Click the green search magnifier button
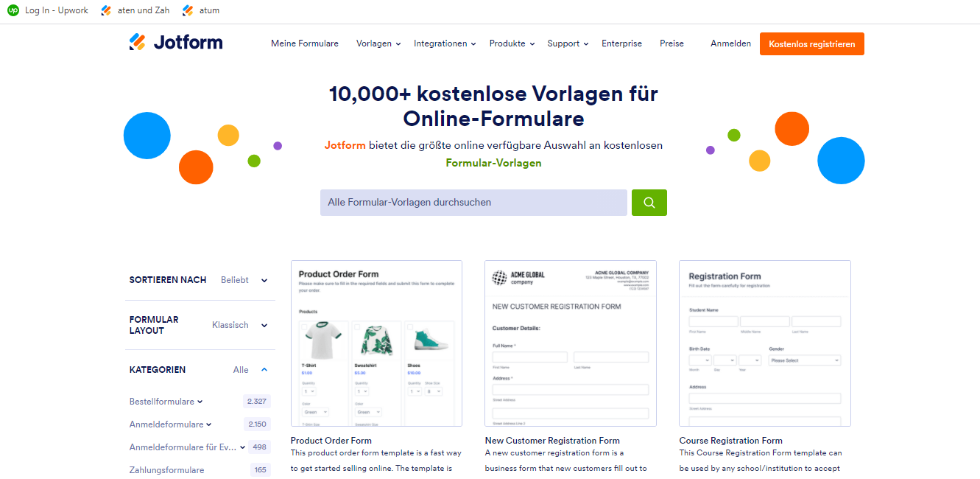This screenshot has height=479, width=980. [649, 203]
